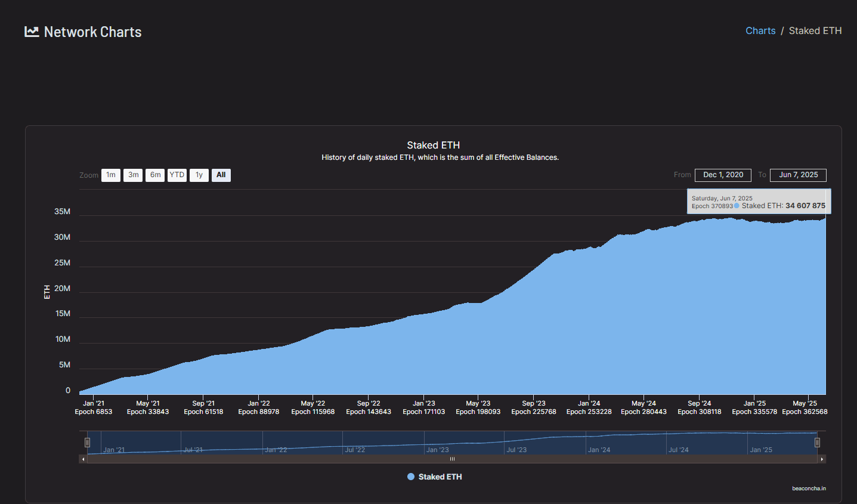
Task: Switch zoom to 1y
Action: click(199, 175)
